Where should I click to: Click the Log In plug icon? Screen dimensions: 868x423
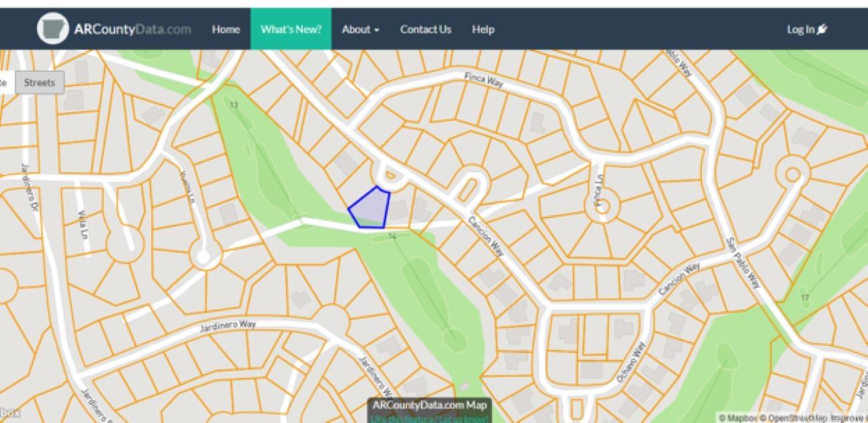click(x=822, y=29)
